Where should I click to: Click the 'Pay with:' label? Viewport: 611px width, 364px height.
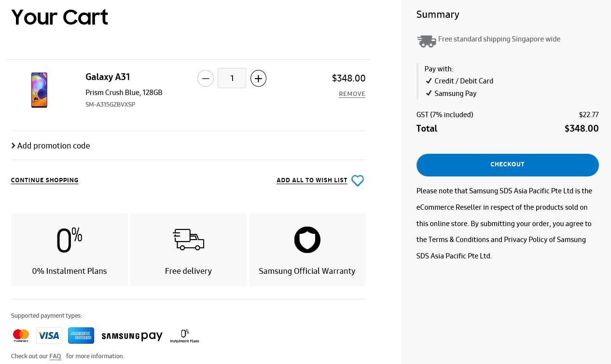pyautogui.click(x=439, y=69)
